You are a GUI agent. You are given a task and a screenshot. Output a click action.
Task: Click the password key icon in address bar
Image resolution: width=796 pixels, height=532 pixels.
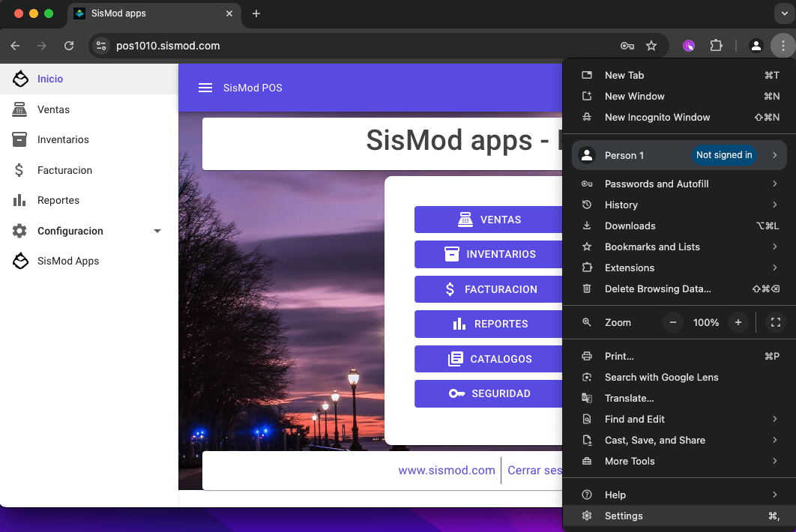[627, 46]
